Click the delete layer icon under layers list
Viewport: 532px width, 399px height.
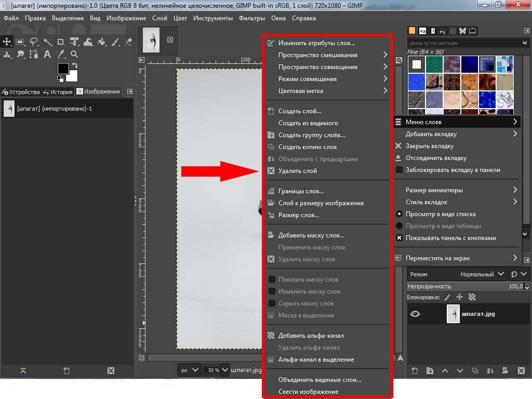click(x=521, y=370)
